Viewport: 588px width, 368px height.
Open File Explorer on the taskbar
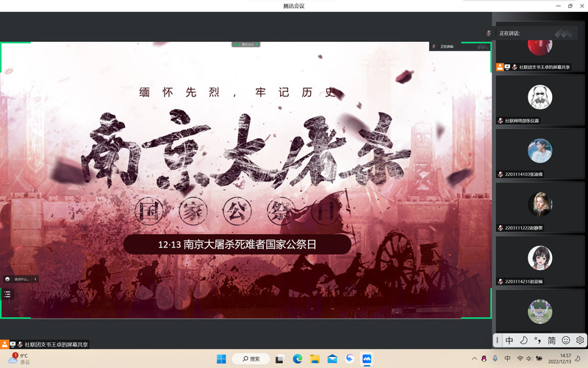click(x=315, y=358)
